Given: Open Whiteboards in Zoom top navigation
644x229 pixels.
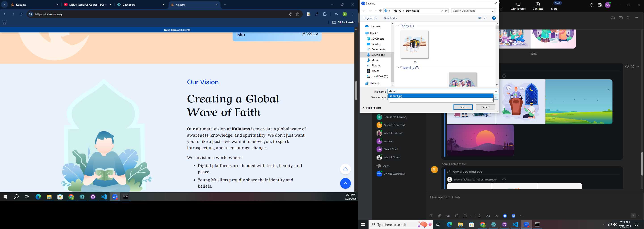Looking at the screenshot, I should coord(518,6).
